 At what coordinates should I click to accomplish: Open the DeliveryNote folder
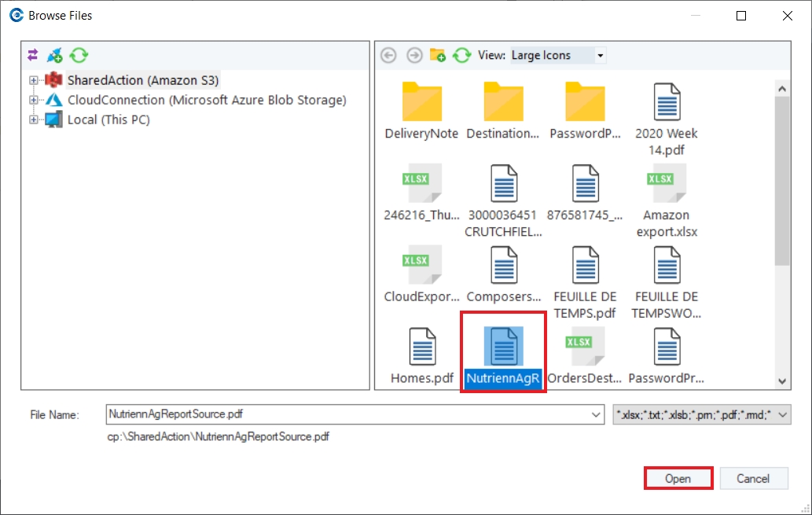click(421, 111)
